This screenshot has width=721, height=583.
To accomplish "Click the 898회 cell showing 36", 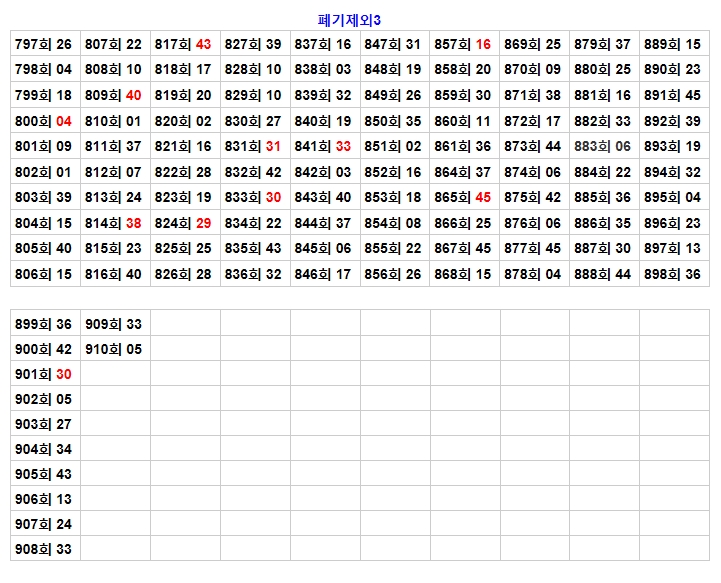I will coord(673,274).
